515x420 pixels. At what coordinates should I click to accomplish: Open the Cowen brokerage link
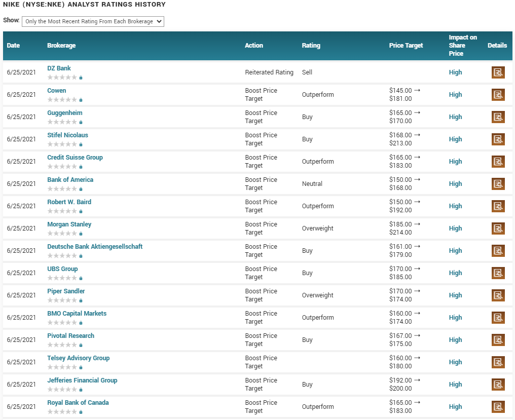coord(56,91)
